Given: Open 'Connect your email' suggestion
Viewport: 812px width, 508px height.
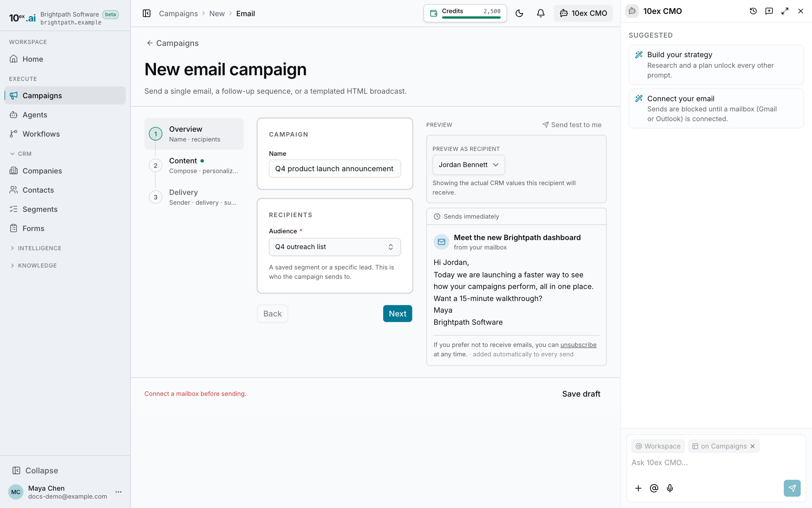Looking at the screenshot, I should pos(716,108).
